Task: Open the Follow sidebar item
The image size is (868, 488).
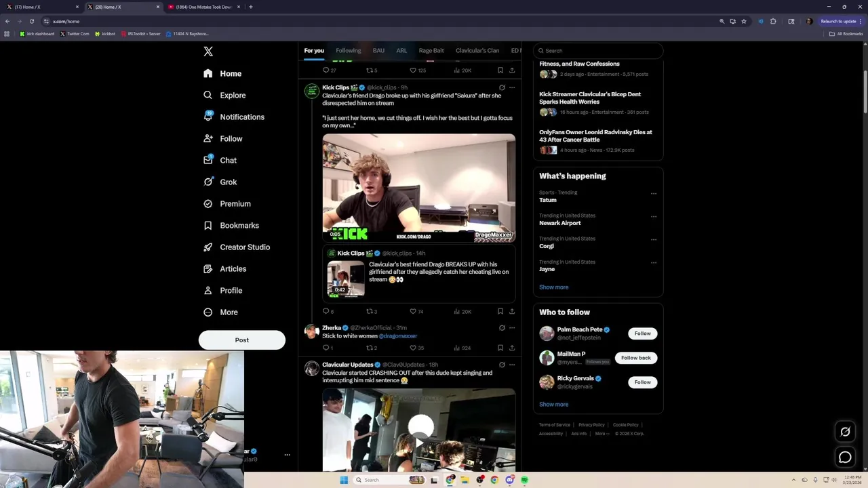Action: tap(223, 138)
